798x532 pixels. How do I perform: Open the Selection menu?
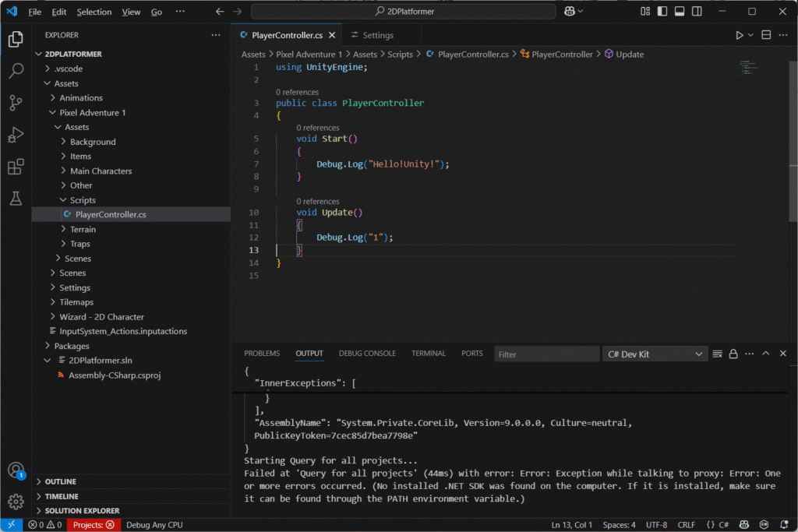94,12
